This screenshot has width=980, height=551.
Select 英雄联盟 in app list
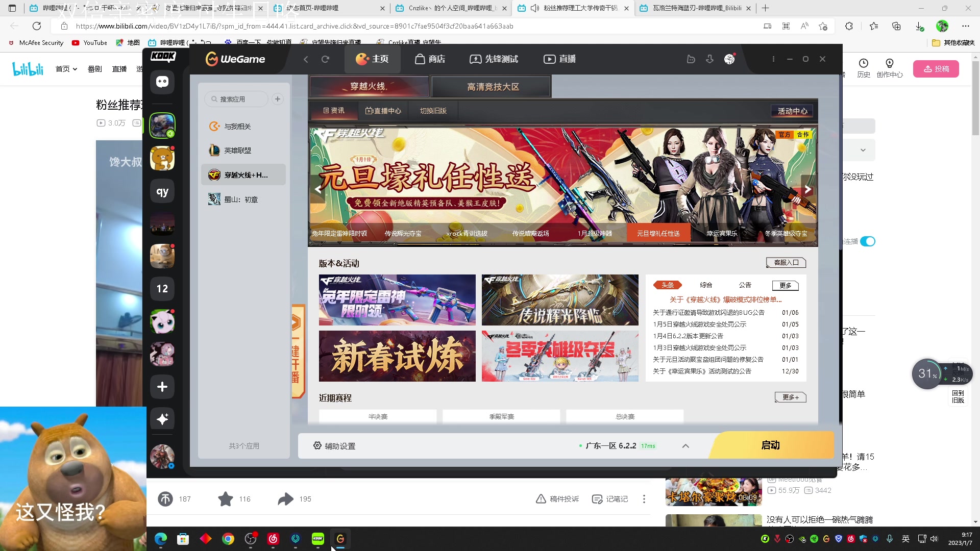(243, 151)
